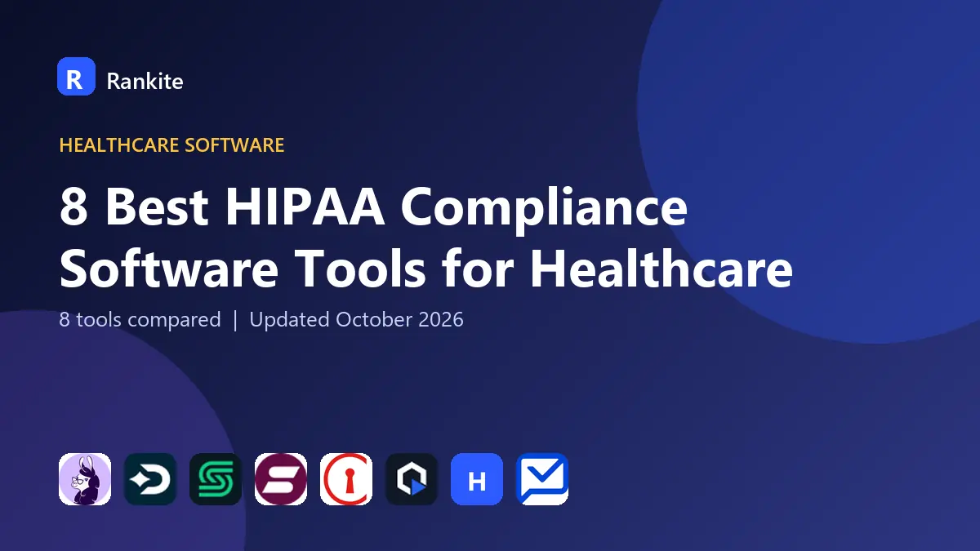980x551 pixels.
Task: Open the maroon circle white S icon
Action: click(281, 479)
